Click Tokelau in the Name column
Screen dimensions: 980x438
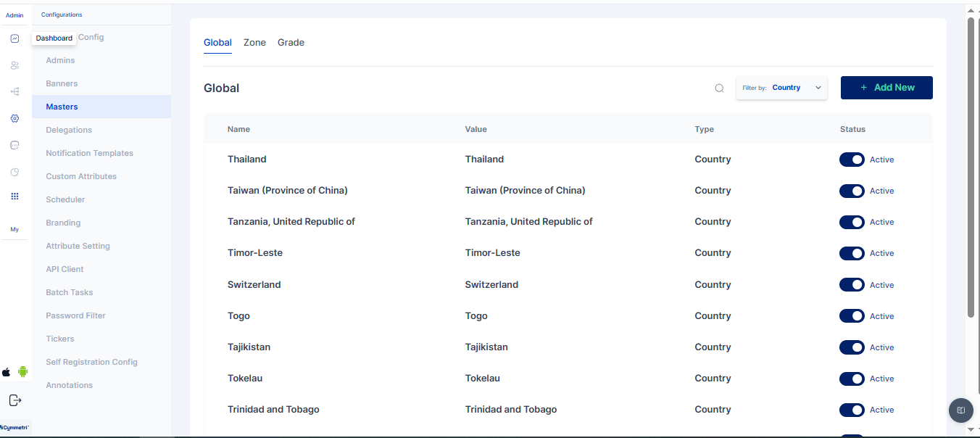245,379
